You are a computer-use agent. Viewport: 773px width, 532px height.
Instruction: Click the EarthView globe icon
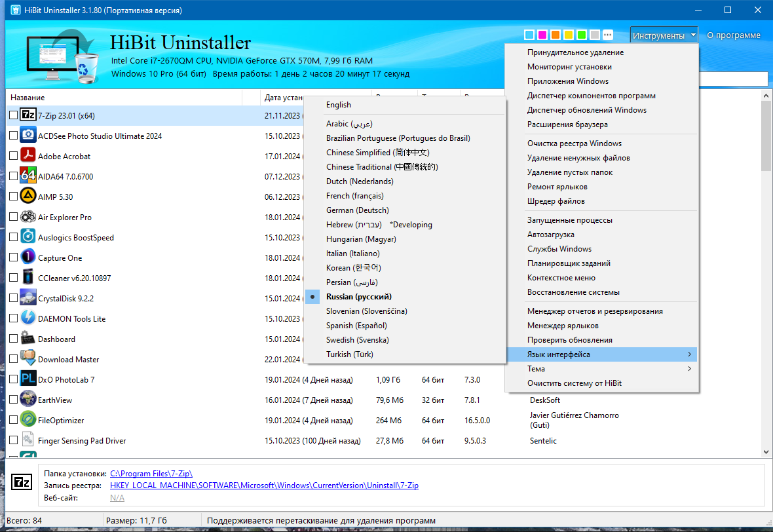tap(28, 400)
